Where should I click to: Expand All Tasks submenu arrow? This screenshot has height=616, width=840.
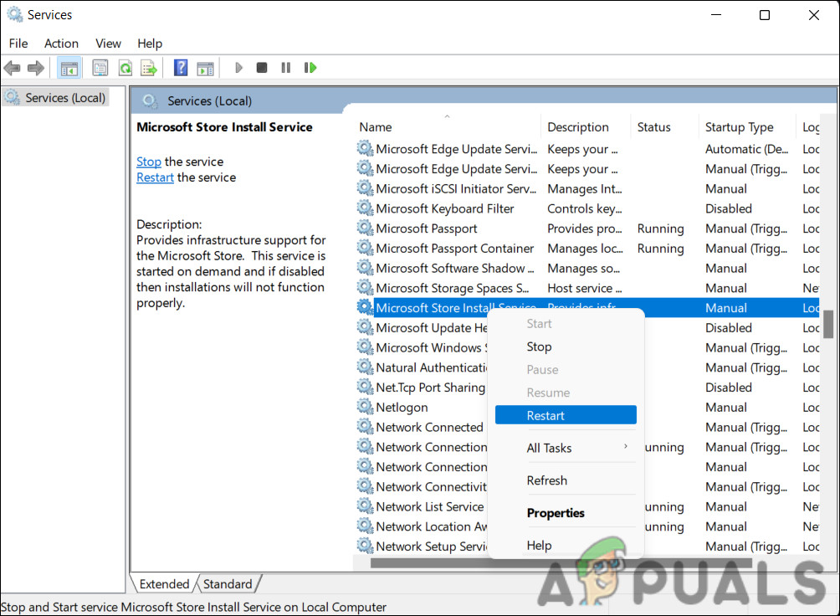coord(625,447)
